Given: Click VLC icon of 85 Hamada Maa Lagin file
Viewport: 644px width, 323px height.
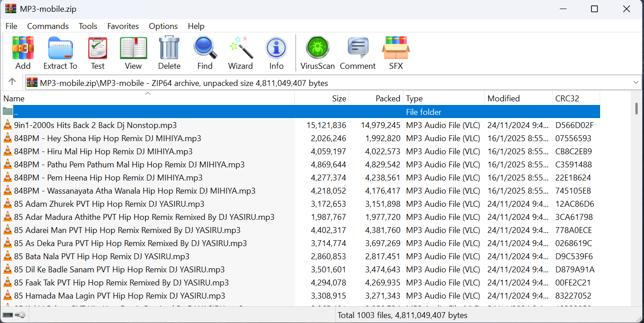Looking at the screenshot, I should (x=8, y=295).
